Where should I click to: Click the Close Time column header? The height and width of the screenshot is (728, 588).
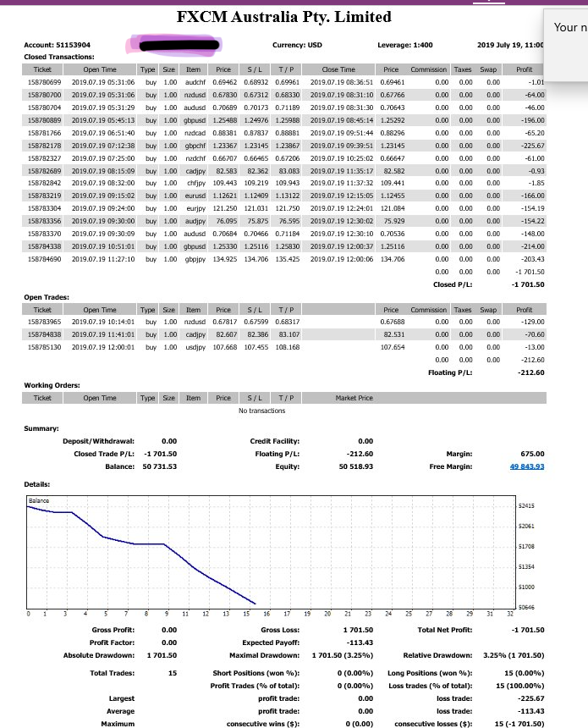point(338,69)
